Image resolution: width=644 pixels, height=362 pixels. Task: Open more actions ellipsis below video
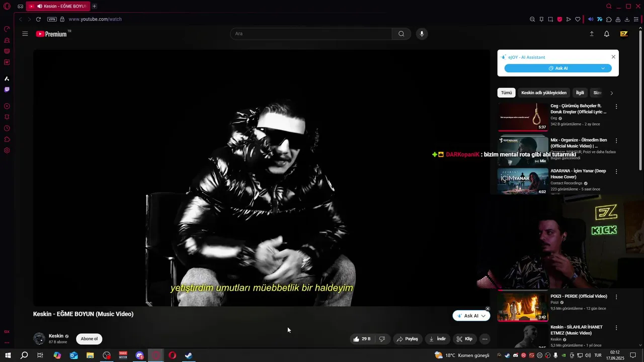485,339
